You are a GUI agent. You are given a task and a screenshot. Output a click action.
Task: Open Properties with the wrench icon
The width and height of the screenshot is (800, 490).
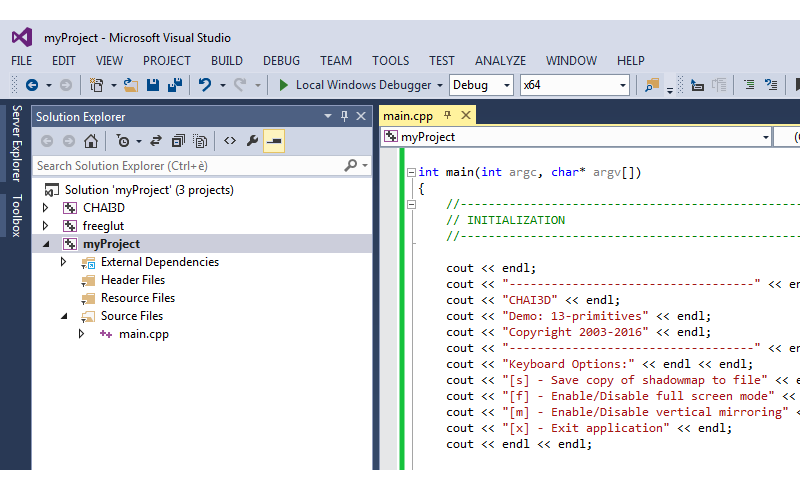(252, 141)
